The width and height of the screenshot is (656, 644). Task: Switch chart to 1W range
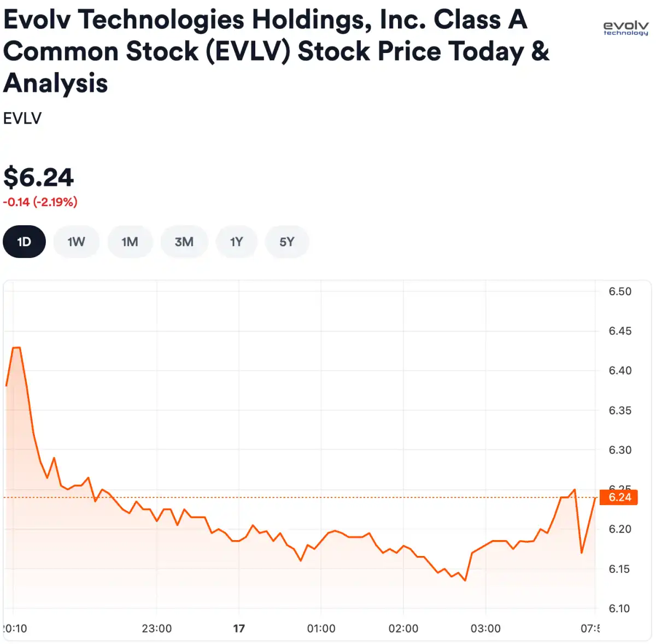pyautogui.click(x=76, y=242)
